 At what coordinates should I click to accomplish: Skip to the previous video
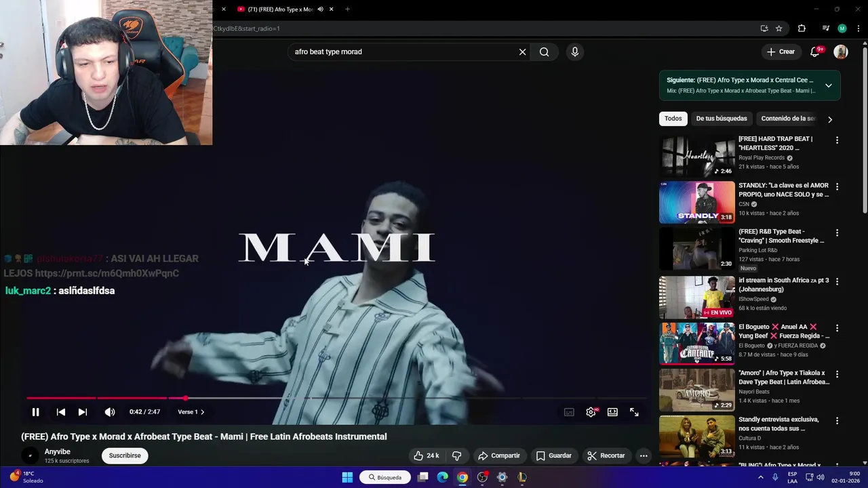[61, 412]
